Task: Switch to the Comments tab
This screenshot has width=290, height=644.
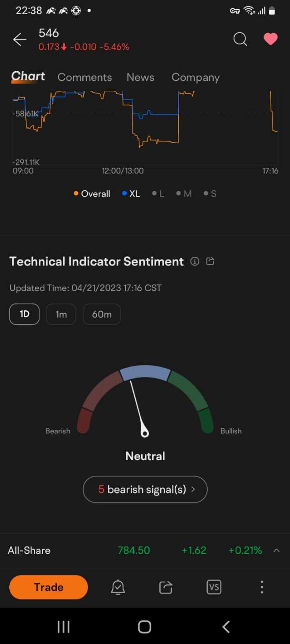Action: click(x=84, y=77)
